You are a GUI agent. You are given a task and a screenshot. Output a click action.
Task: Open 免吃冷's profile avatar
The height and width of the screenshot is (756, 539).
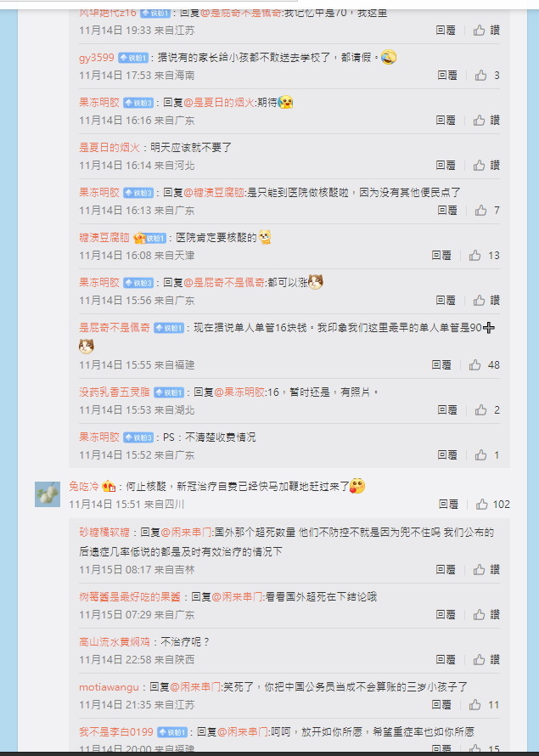point(48,494)
